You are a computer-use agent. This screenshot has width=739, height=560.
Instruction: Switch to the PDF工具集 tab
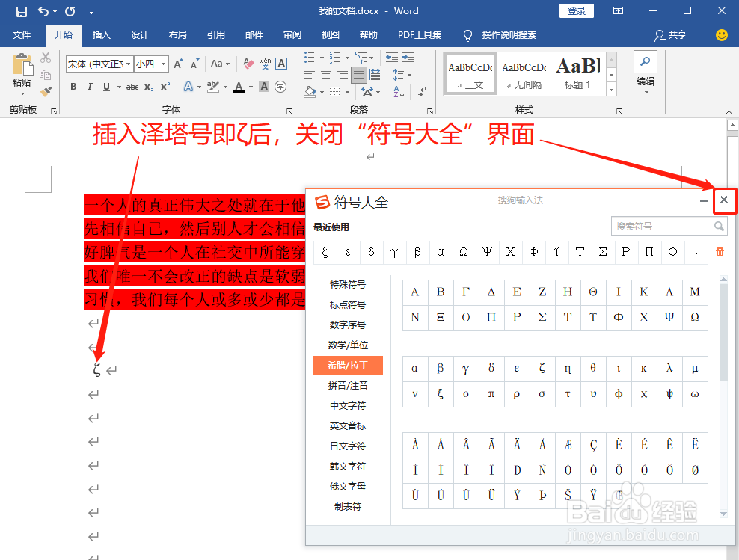click(420, 35)
